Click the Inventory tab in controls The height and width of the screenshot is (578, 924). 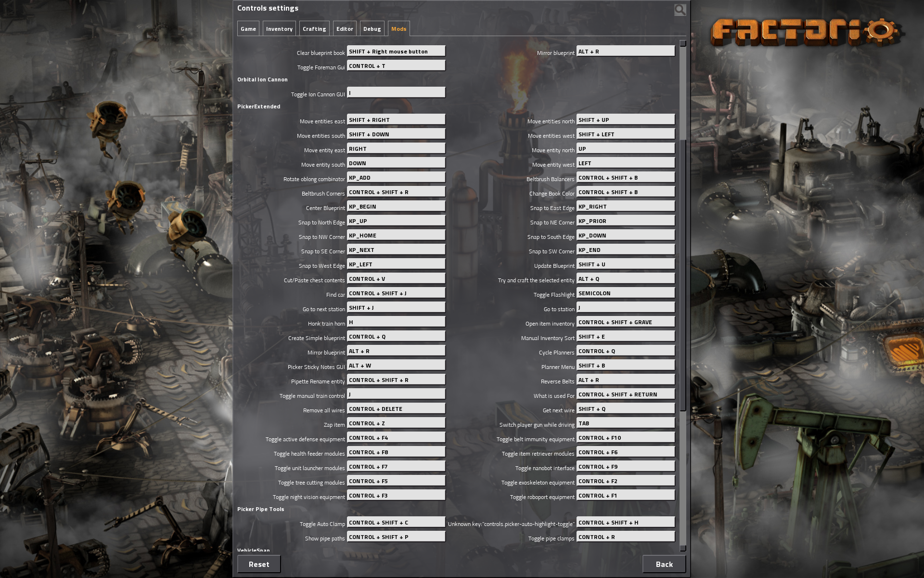[279, 28]
